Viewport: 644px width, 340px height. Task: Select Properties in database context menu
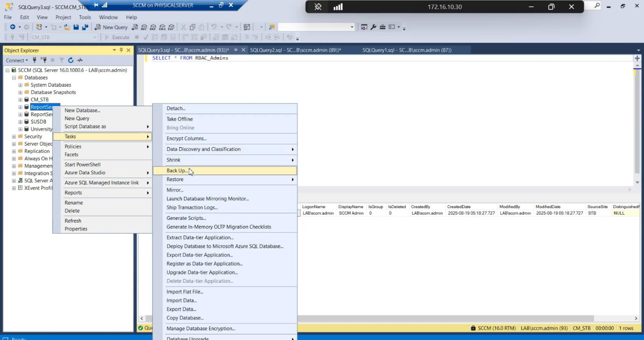coord(103,229)
